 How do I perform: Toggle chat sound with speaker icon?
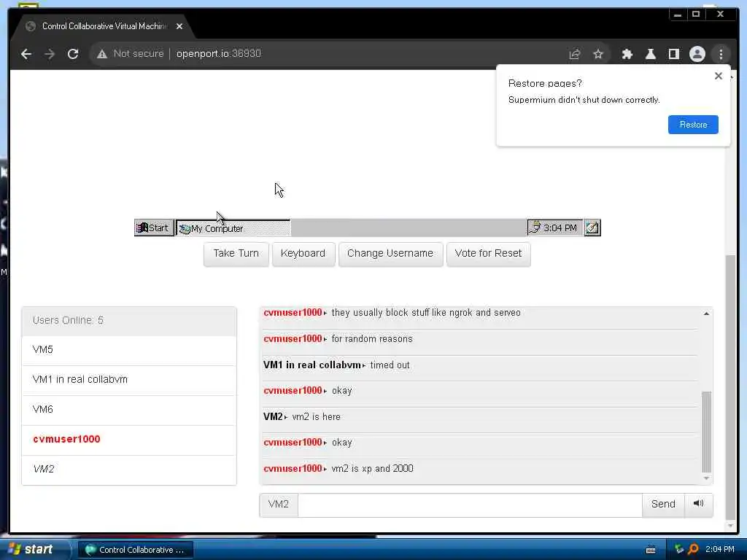(698, 504)
